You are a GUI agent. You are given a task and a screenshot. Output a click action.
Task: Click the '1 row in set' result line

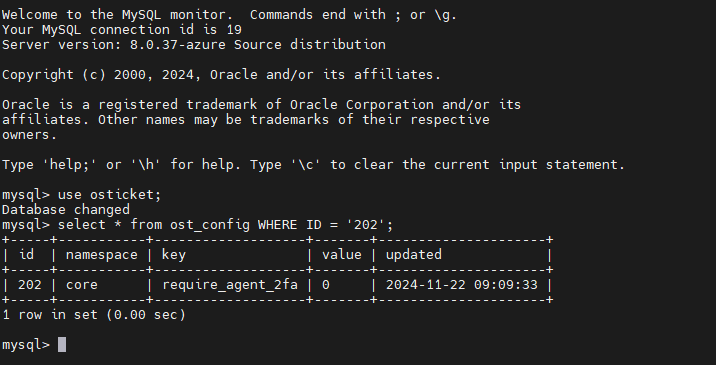tap(94, 315)
